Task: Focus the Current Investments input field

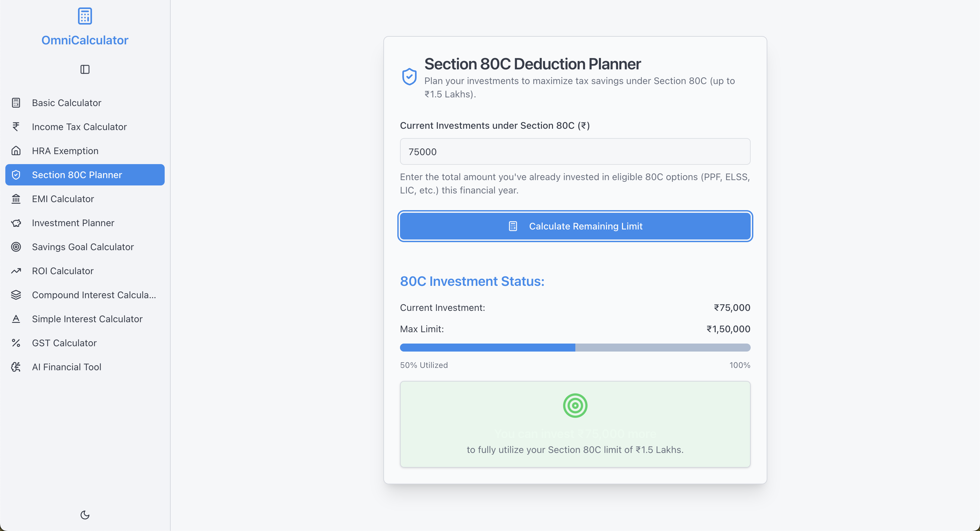Action: tap(575, 151)
